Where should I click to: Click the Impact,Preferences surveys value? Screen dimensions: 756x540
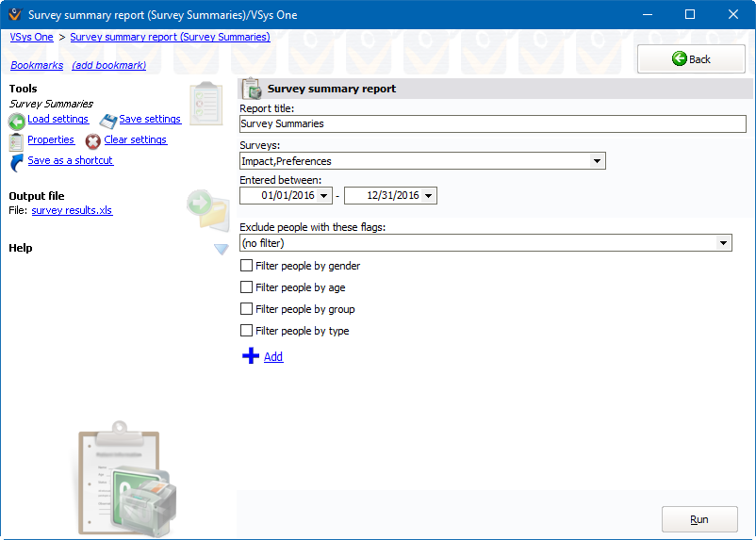pyautogui.click(x=287, y=161)
